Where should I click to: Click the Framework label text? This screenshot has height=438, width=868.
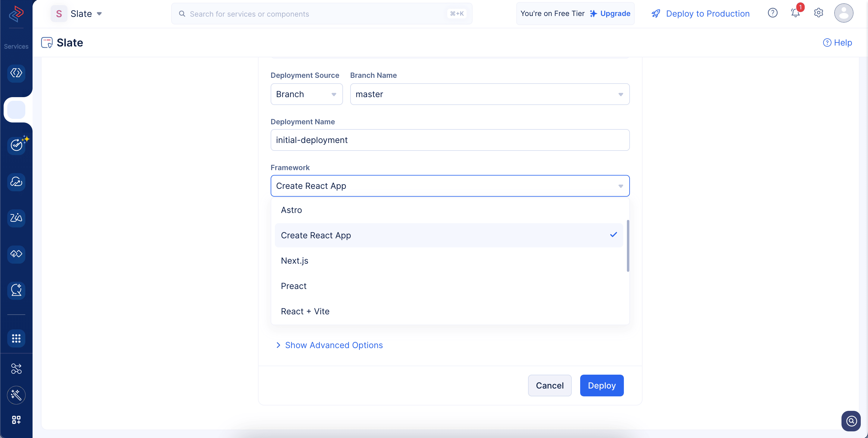point(290,168)
